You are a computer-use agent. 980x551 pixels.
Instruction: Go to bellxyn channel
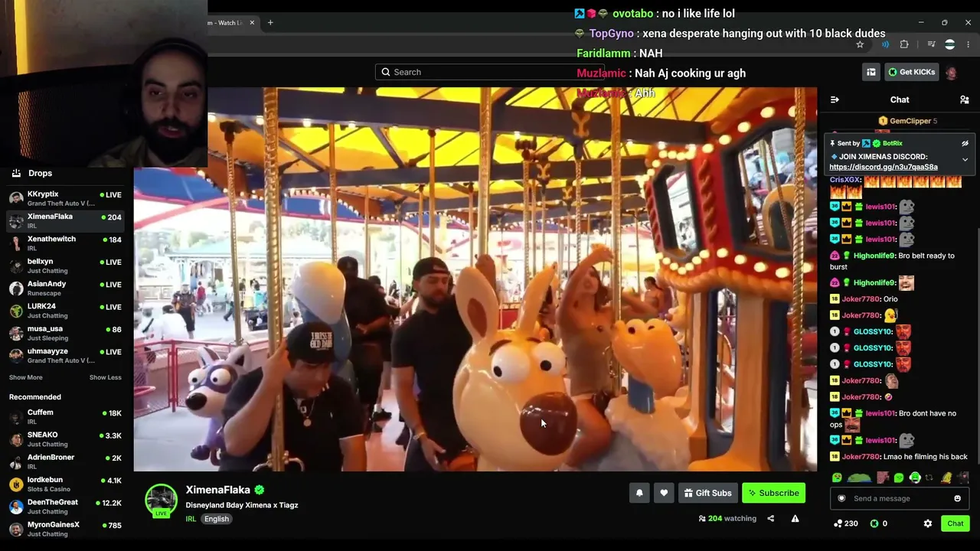click(x=65, y=266)
